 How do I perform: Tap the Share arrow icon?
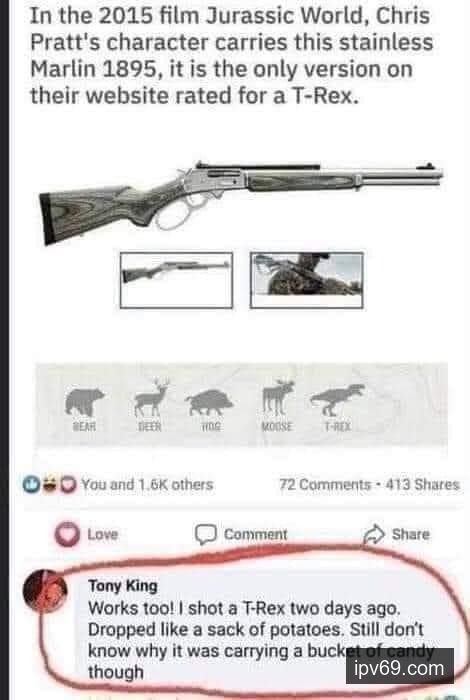click(374, 534)
